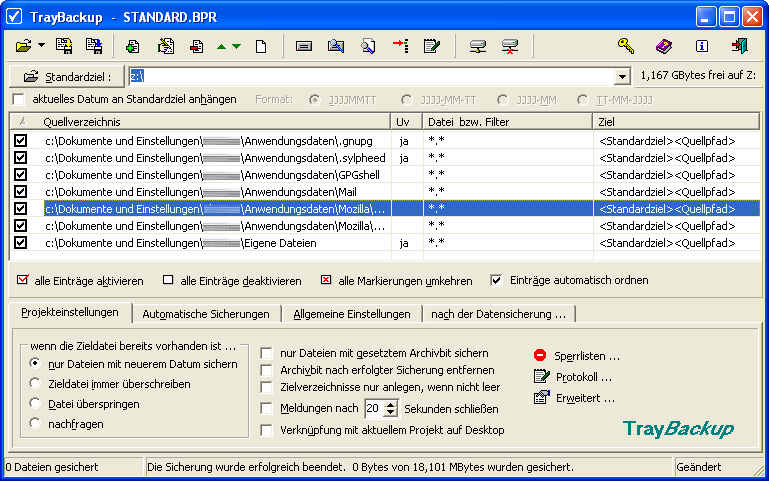
Task: Switch to the Projekteinstellungen tab
Action: [70, 312]
